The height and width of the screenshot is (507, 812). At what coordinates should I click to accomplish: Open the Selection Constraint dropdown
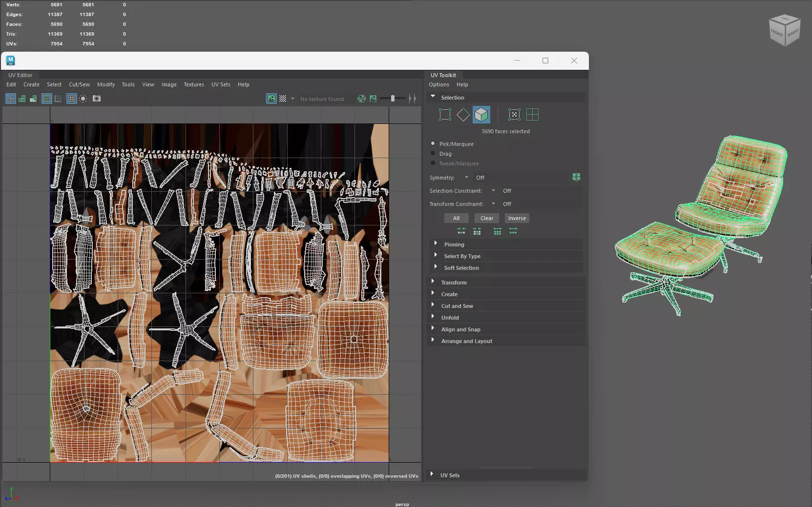pos(493,191)
